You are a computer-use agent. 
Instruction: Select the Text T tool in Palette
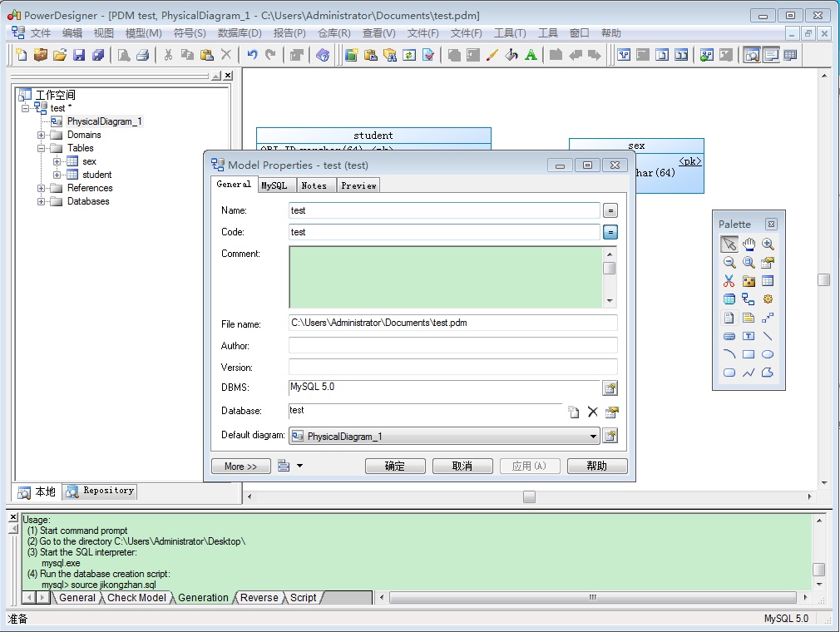(749, 336)
